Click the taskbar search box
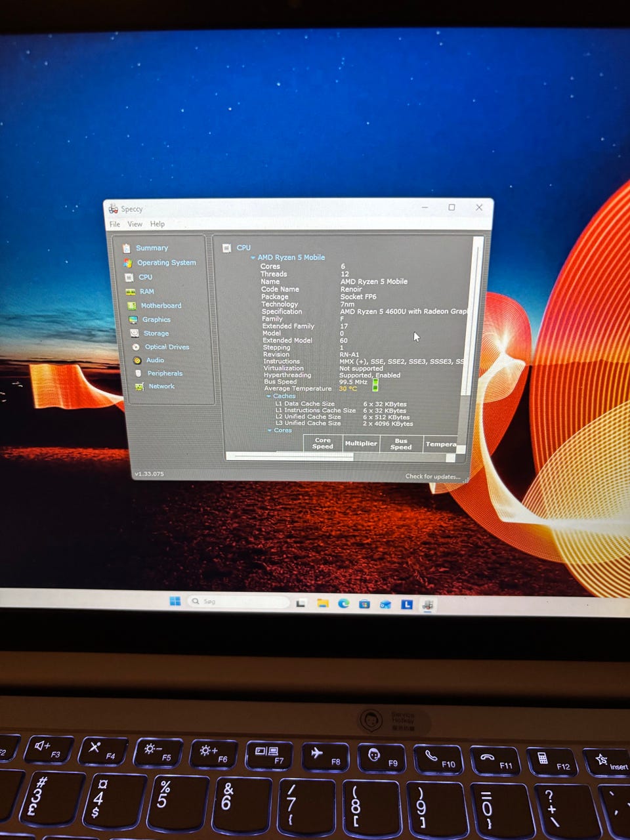The image size is (630, 840). point(238,601)
